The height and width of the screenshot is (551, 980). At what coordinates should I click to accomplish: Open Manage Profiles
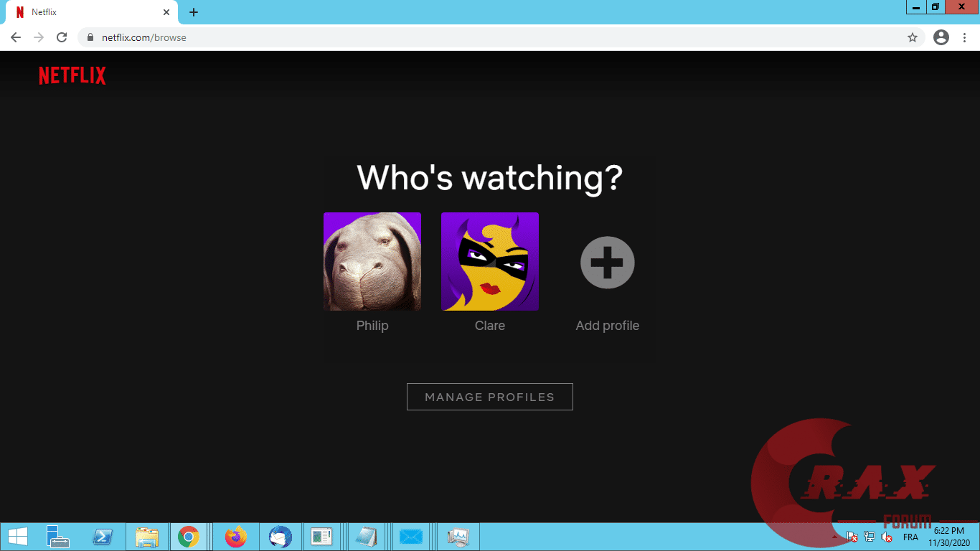[x=490, y=397]
